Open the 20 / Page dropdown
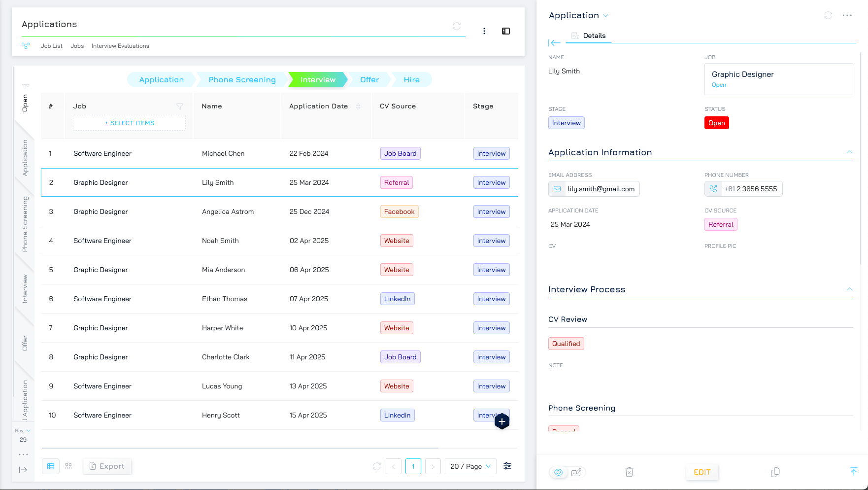This screenshot has width=868, height=490. (x=470, y=466)
